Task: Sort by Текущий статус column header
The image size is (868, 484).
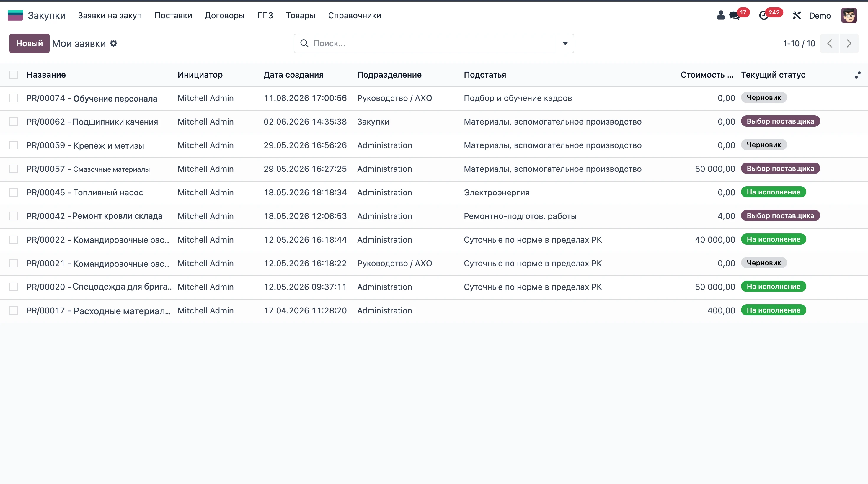Action: pyautogui.click(x=773, y=75)
